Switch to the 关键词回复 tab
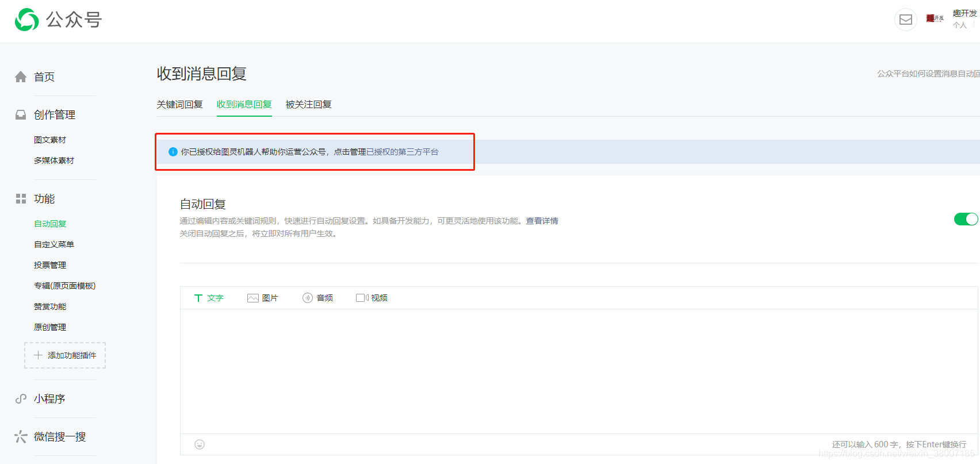Image resolution: width=980 pixels, height=464 pixels. (180, 105)
